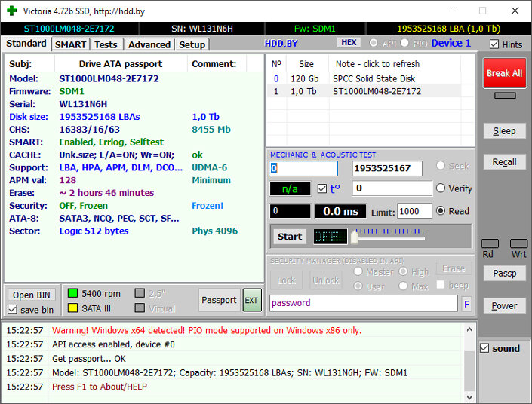Click the yellow SATA III indicator square
The image size is (532, 404).
[72, 308]
